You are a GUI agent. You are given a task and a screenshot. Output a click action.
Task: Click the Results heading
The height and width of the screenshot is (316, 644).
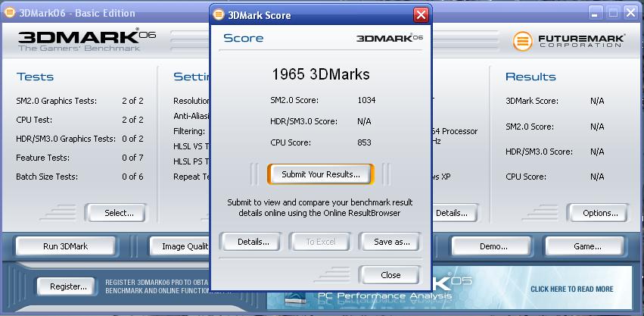pyautogui.click(x=530, y=77)
